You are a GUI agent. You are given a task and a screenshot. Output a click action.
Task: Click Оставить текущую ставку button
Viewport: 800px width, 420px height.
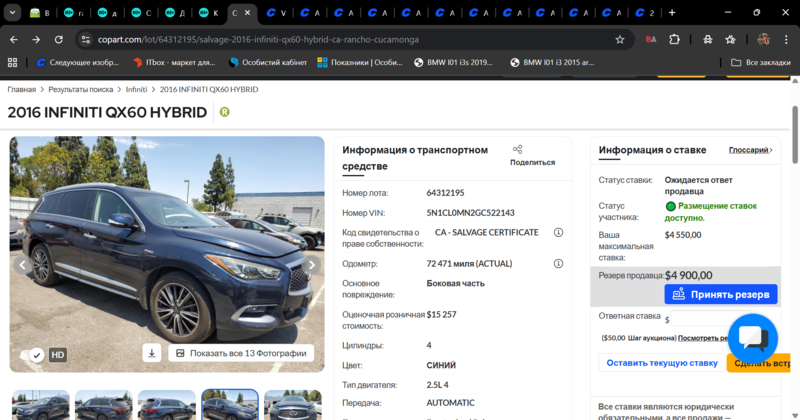[662, 363]
